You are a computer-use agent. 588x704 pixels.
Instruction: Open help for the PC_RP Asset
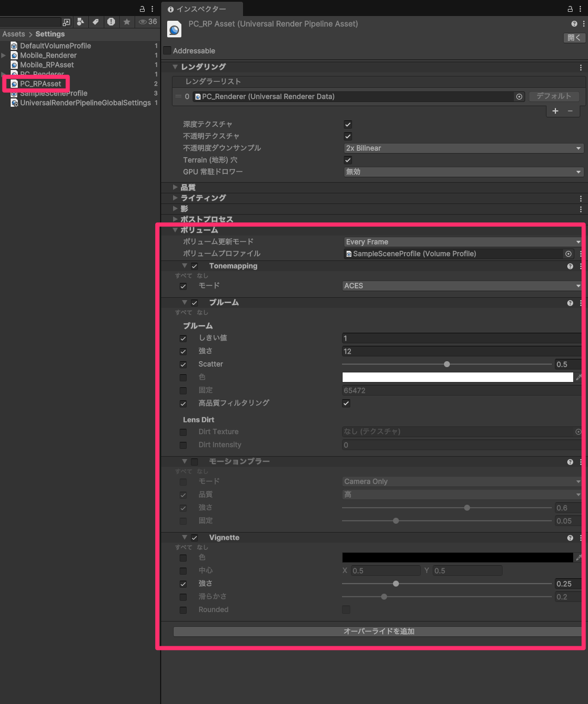pos(574,24)
